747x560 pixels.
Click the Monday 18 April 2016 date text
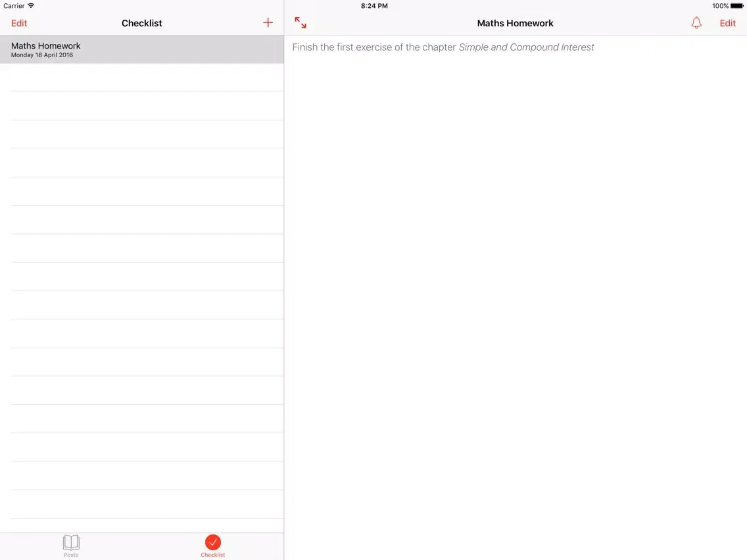tap(42, 55)
